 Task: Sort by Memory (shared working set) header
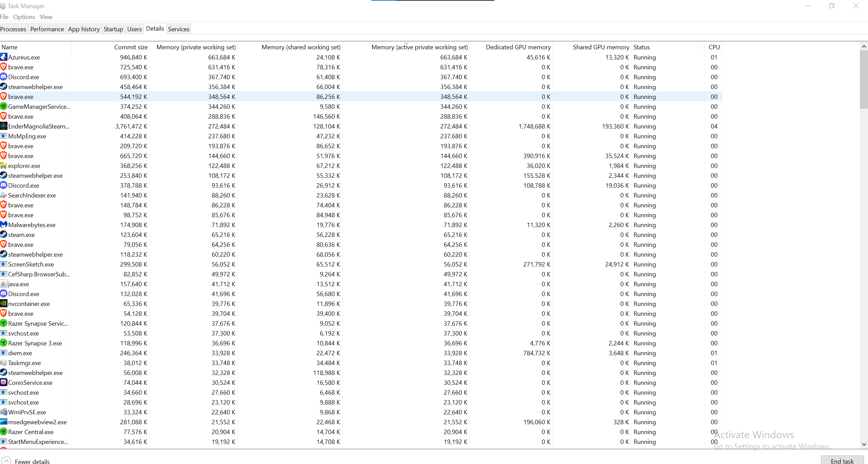(290, 47)
